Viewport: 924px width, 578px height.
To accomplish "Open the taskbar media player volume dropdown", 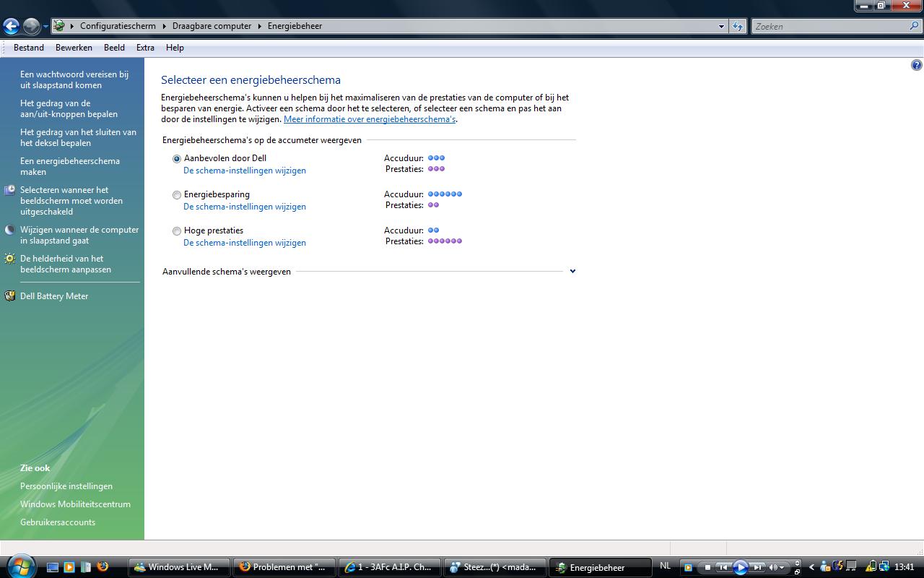I will [x=782, y=567].
